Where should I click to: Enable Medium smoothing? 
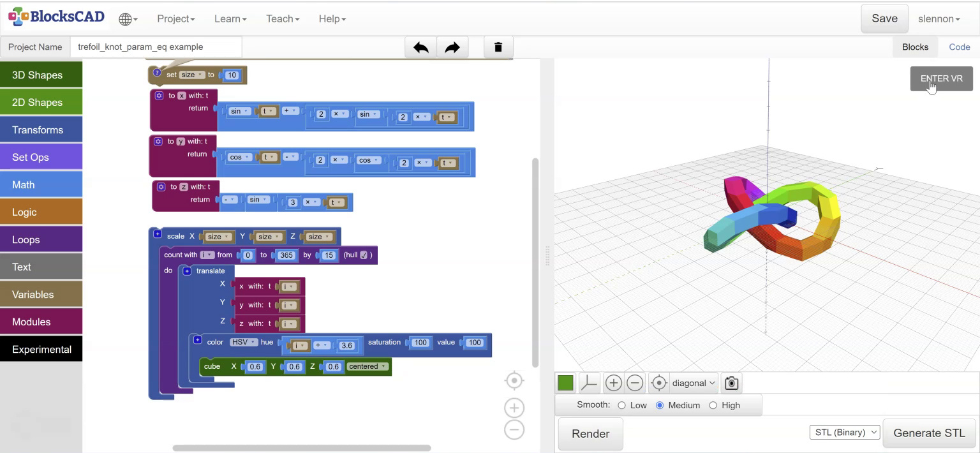660,405
